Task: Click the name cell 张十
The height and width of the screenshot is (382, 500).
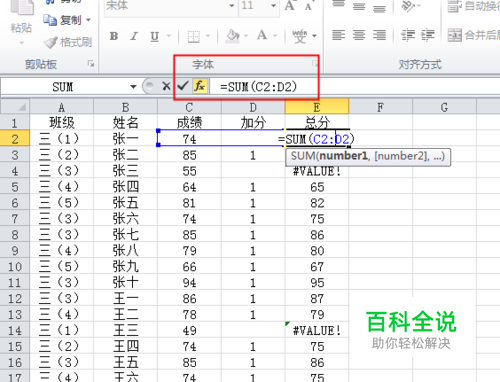Action: [x=125, y=283]
